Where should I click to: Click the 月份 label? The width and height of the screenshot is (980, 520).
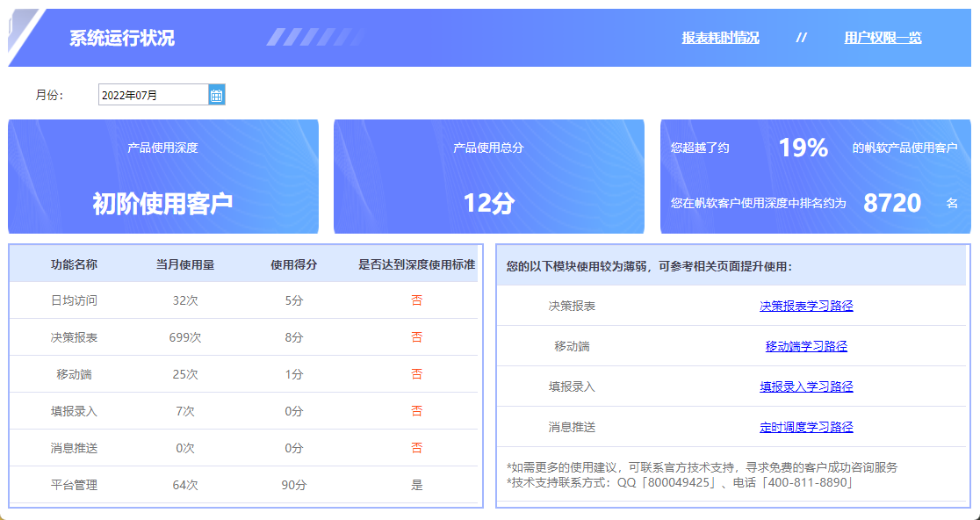click(x=49, y=95)
